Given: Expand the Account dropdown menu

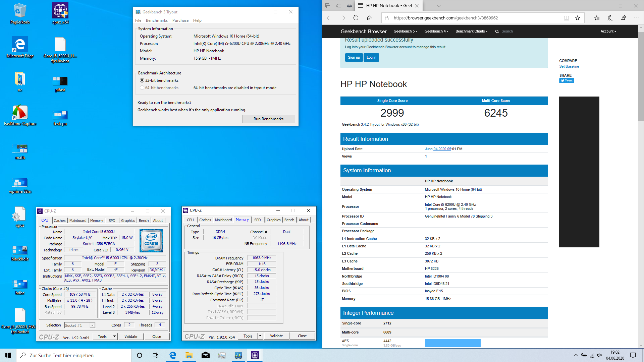Looking at the screenshot, I should click(608, 31).
